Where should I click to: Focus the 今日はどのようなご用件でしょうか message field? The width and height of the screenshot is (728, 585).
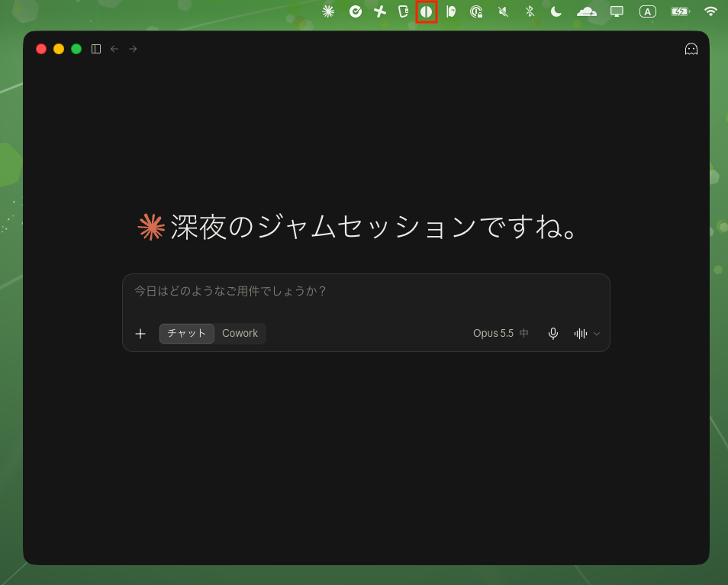(366, 292)
